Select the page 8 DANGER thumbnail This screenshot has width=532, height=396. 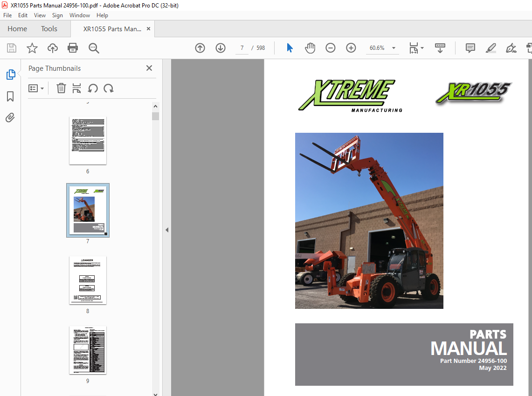(88, 280)
